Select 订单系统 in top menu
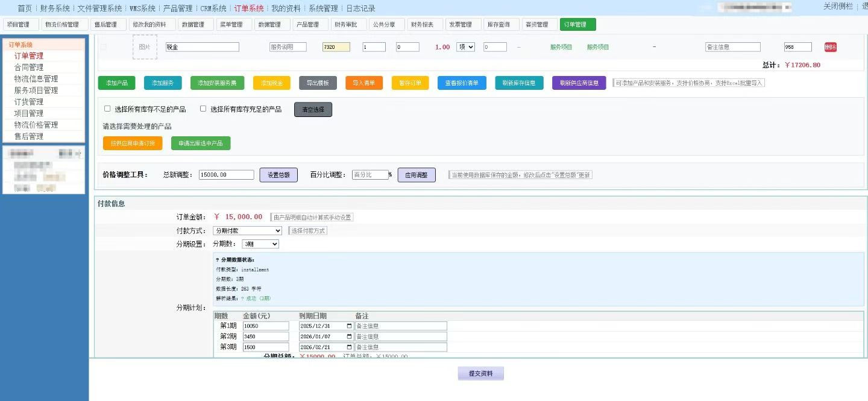Image resolution: width=868 pixels, height=401 pixels. 249,8
